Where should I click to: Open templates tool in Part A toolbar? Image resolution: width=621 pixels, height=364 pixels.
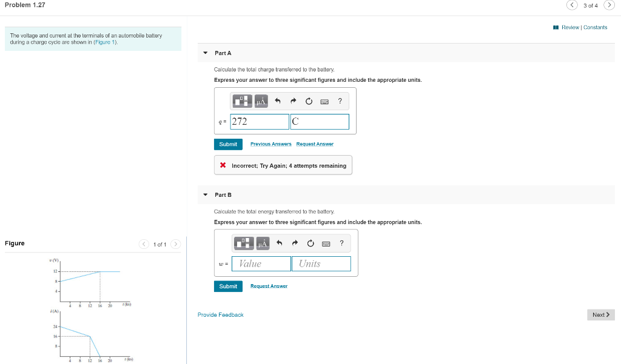[x=242, y=101]
